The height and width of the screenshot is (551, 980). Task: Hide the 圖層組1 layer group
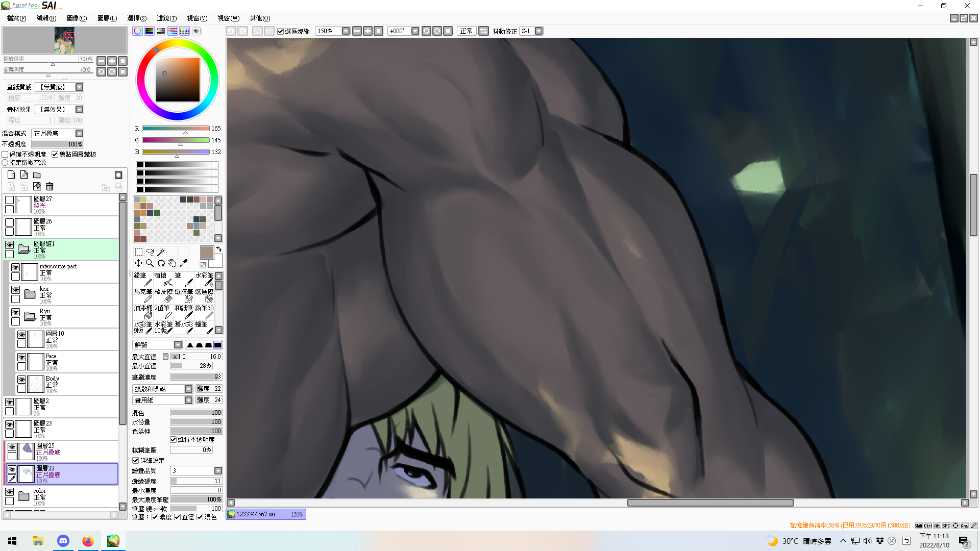9,245
